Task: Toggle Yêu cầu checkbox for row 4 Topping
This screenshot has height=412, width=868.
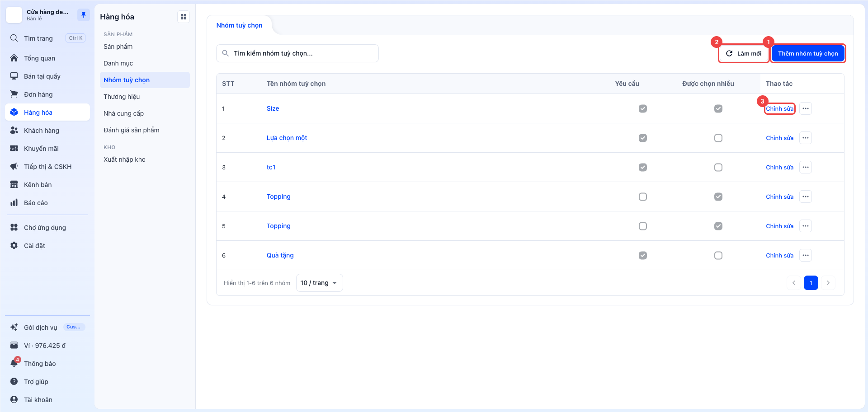Action: tap(643, 197)
